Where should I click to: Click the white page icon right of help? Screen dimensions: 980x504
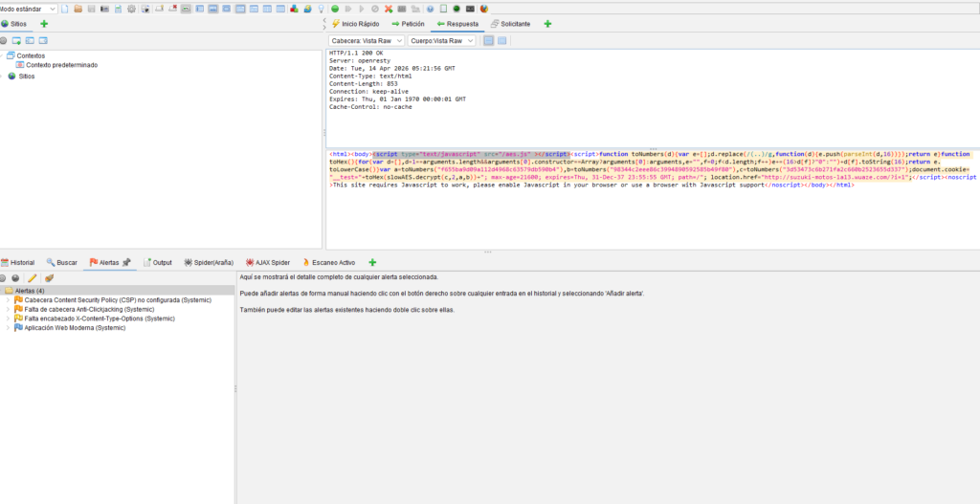pyautogui.click(x=443, y=9)
